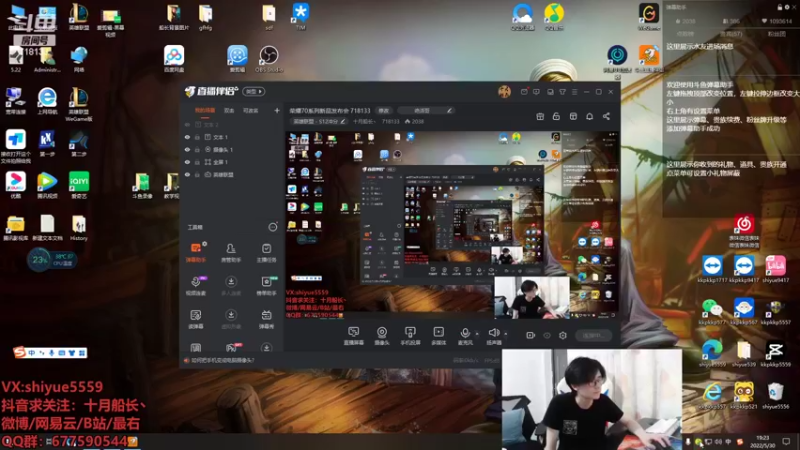Edit the 英雄联盟 category tag
800x450 pixels.
pyautogui.click(x=319, y=121)
